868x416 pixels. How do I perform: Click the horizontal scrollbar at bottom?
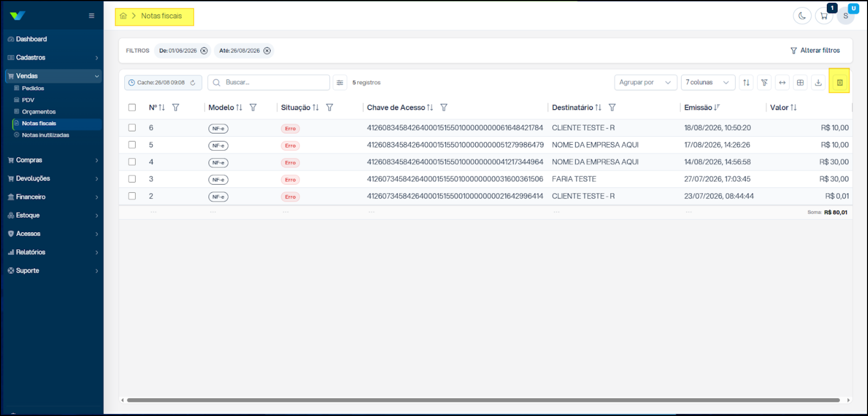(483, 400)
